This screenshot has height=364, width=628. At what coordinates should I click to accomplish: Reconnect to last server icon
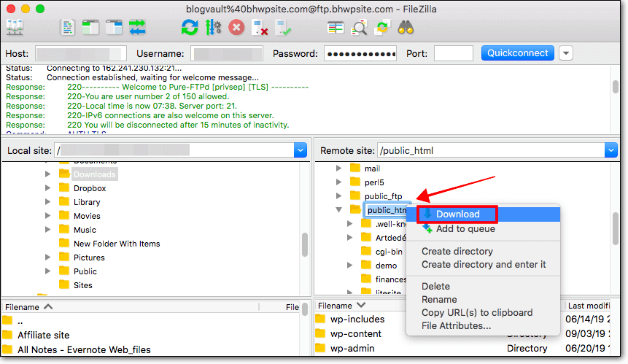284,28
